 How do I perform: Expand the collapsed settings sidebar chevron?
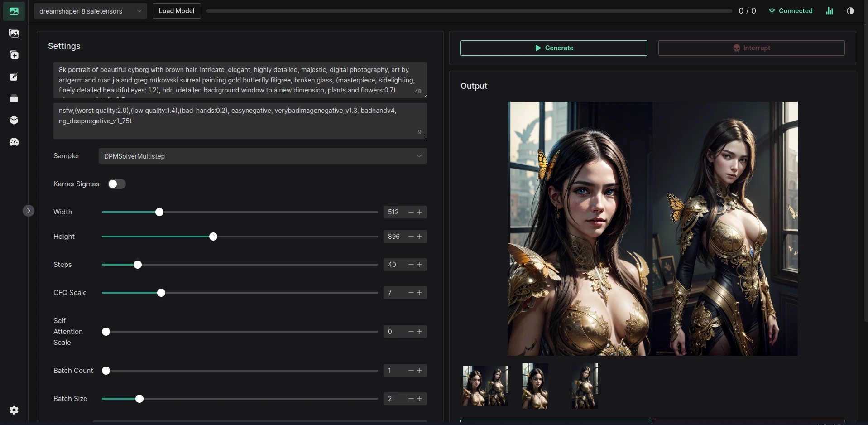click(x=29, y=210)
